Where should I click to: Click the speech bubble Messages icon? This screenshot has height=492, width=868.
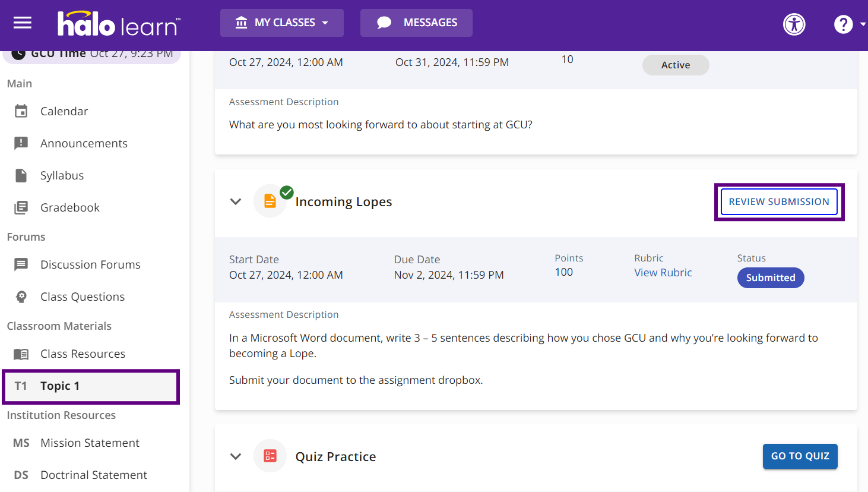(384, 23)
